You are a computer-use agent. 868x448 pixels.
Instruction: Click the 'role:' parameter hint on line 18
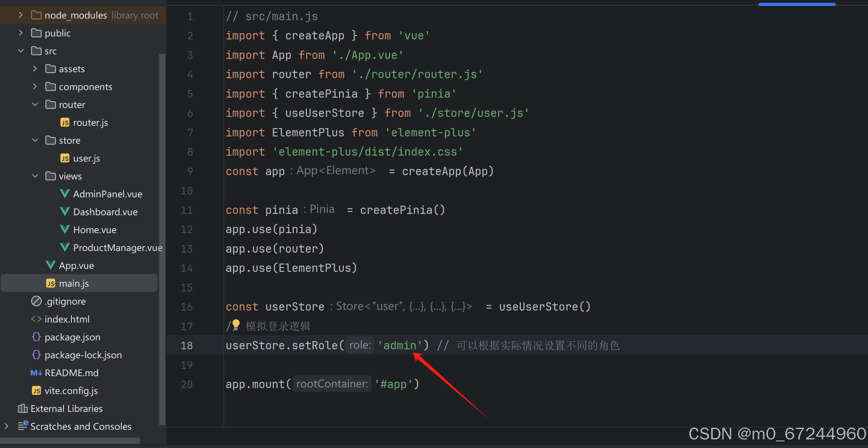[x=360, y=345]
